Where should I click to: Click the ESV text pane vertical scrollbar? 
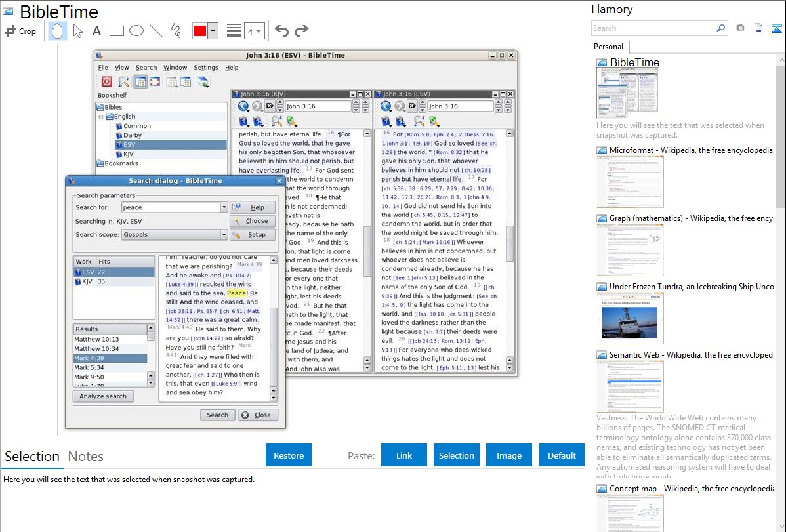click(x=509, y=250)
